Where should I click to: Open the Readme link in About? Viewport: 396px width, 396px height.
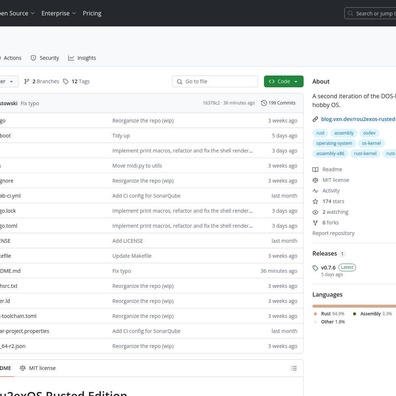coord(332,169)
